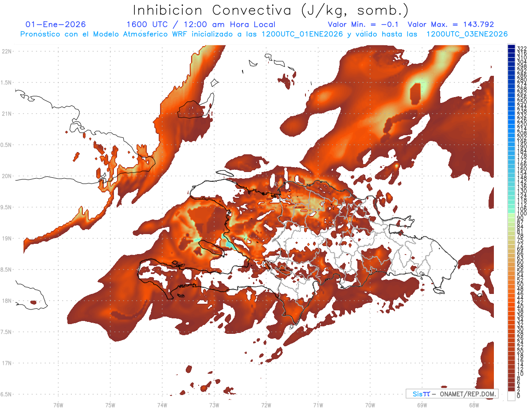Select the date label 01-Ene-2026
This screenshot has height=411, width=532.
(x=56, y=24)
